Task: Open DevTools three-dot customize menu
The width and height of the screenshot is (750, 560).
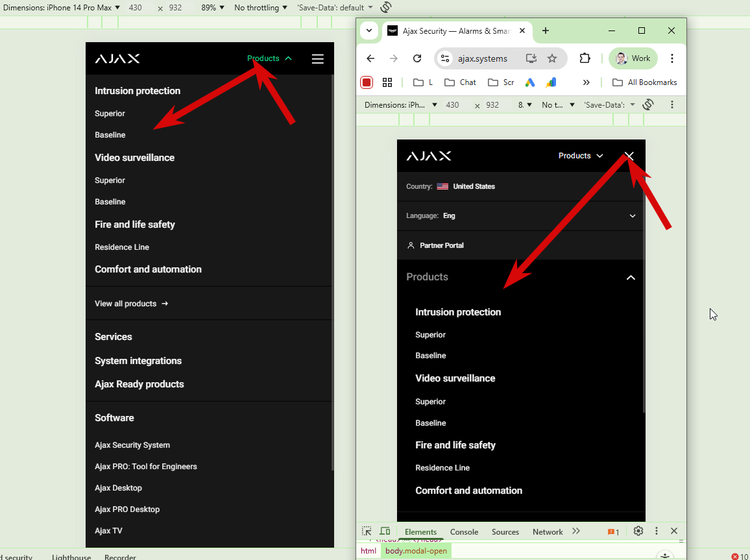Action: point(657,531)
